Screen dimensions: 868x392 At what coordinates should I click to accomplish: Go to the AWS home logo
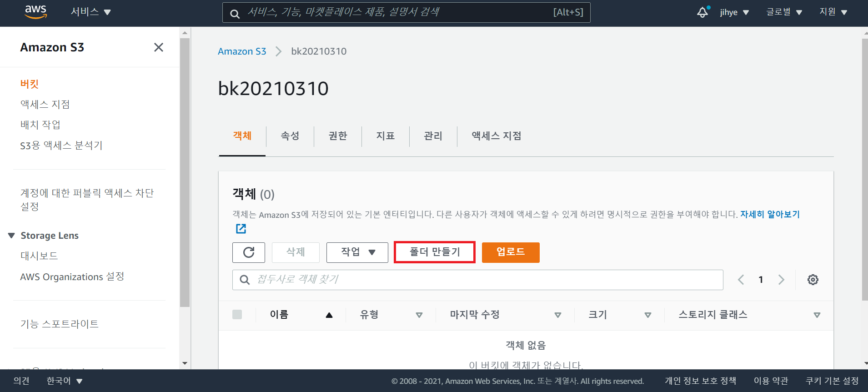[x=36, y=12]
